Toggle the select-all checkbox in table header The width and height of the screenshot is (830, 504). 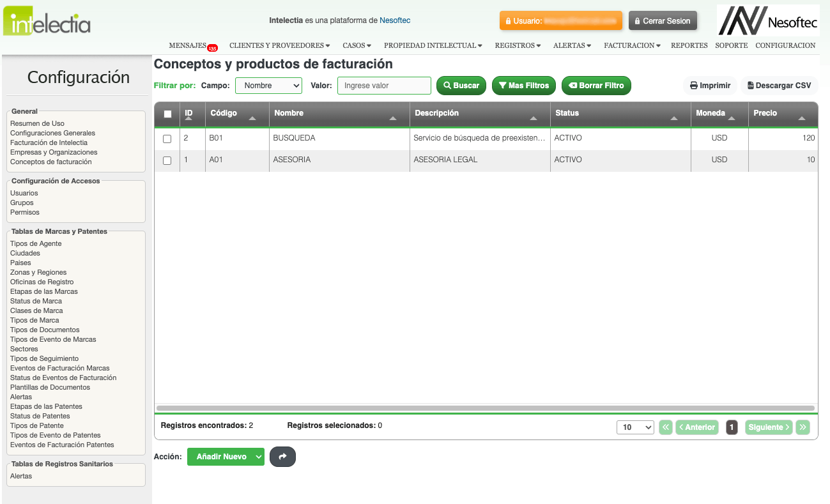(167, 114)
